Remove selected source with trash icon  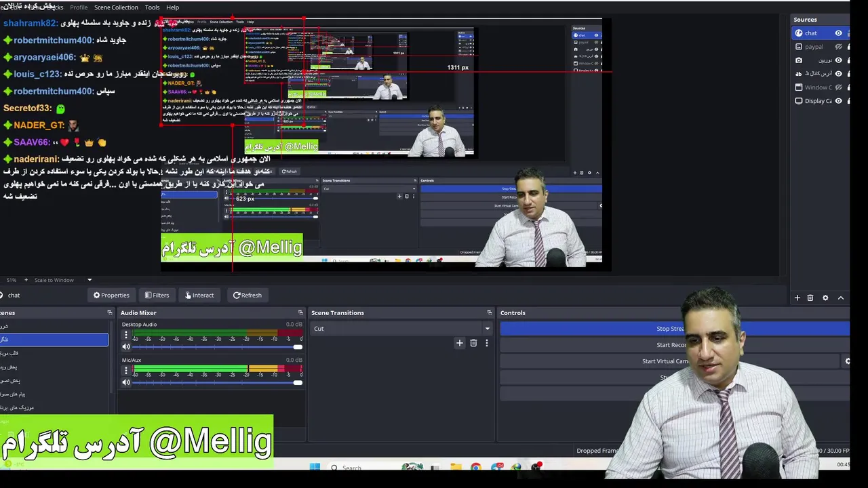click(x=810, y=298)
